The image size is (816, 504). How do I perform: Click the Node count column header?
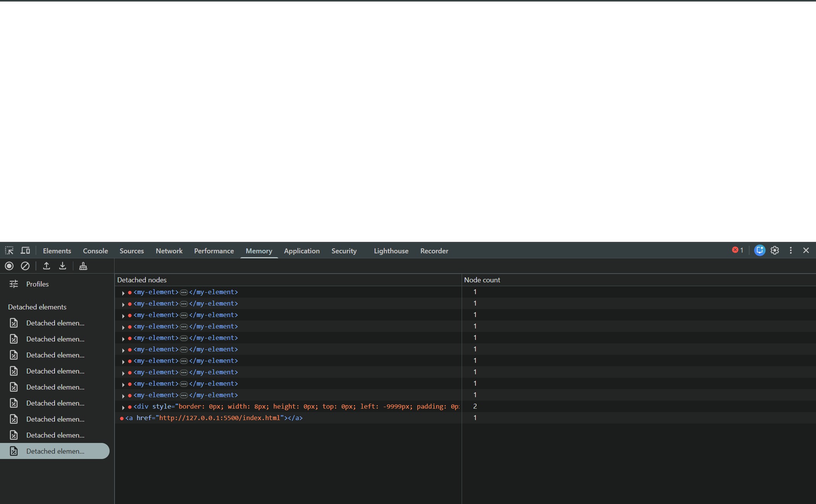[x=482, y=280]
